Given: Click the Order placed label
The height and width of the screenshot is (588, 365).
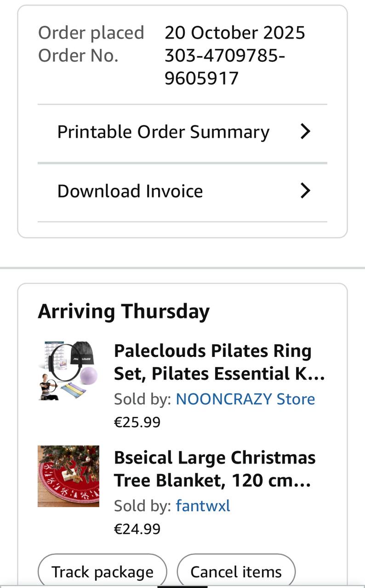Looking at the screenshot, I should tap(91, 33).
